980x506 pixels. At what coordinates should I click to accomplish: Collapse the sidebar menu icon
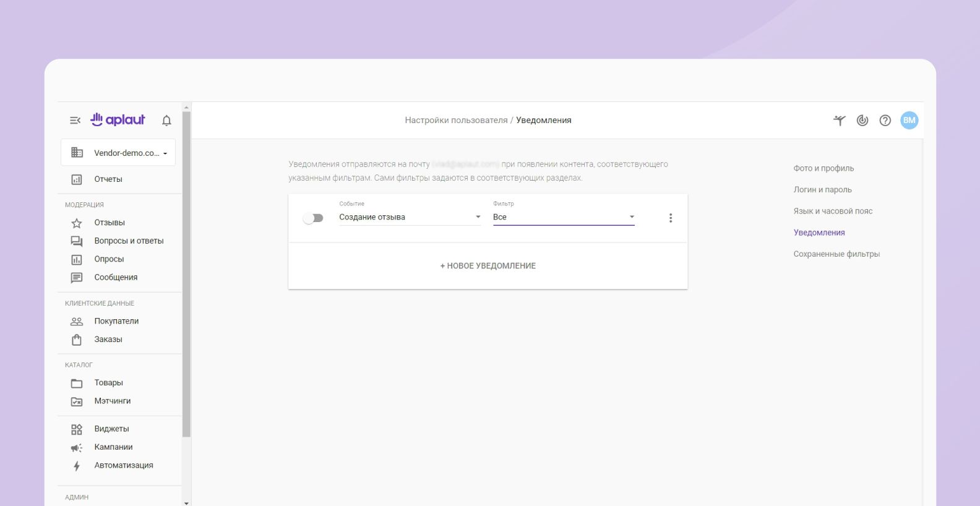point(75,121)
